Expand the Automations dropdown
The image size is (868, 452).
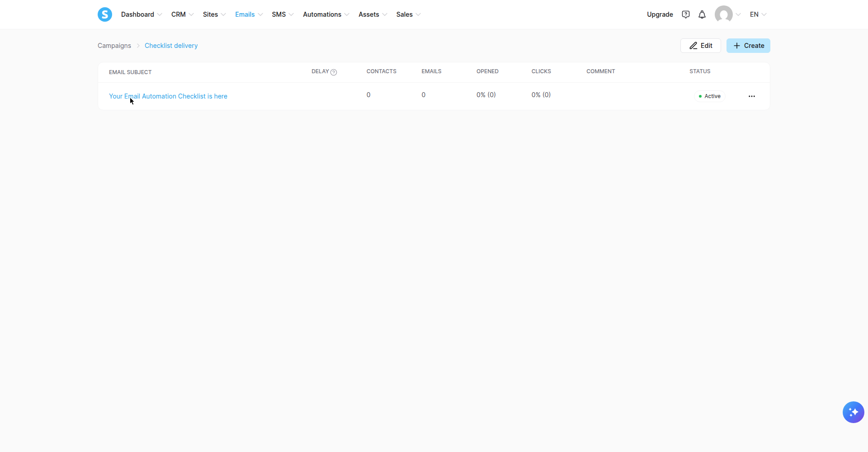pos(326,14)
